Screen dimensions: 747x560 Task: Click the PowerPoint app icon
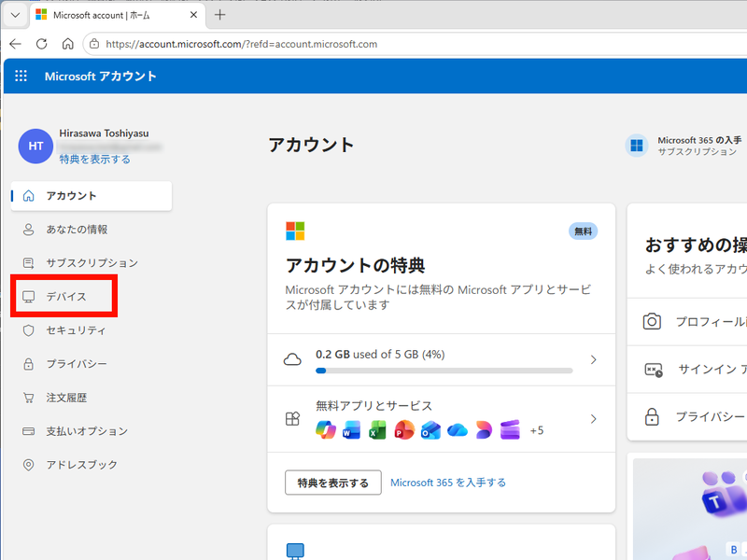404,430
